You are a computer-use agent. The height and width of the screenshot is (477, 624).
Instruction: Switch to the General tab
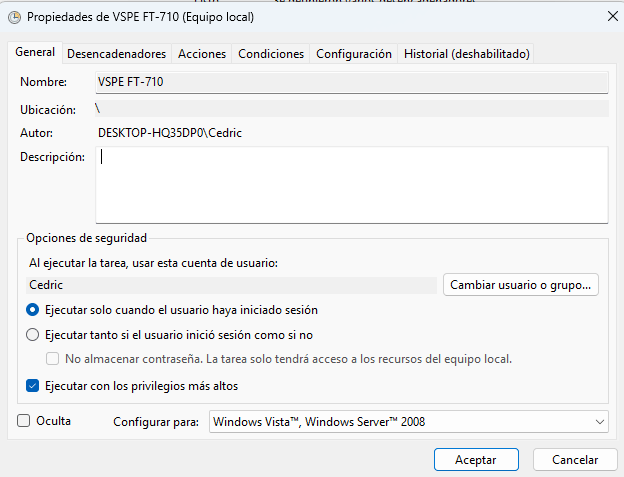[x=35, y=53]
